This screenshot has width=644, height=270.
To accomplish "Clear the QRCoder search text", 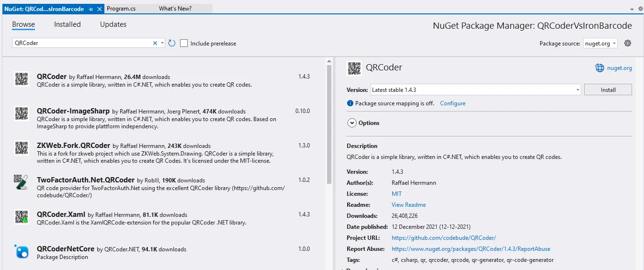I will 155,43.
